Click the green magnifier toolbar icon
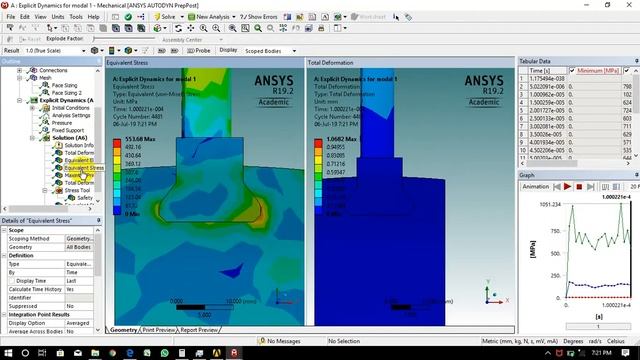This screenshot has width=640, height=360. point(258,28)
